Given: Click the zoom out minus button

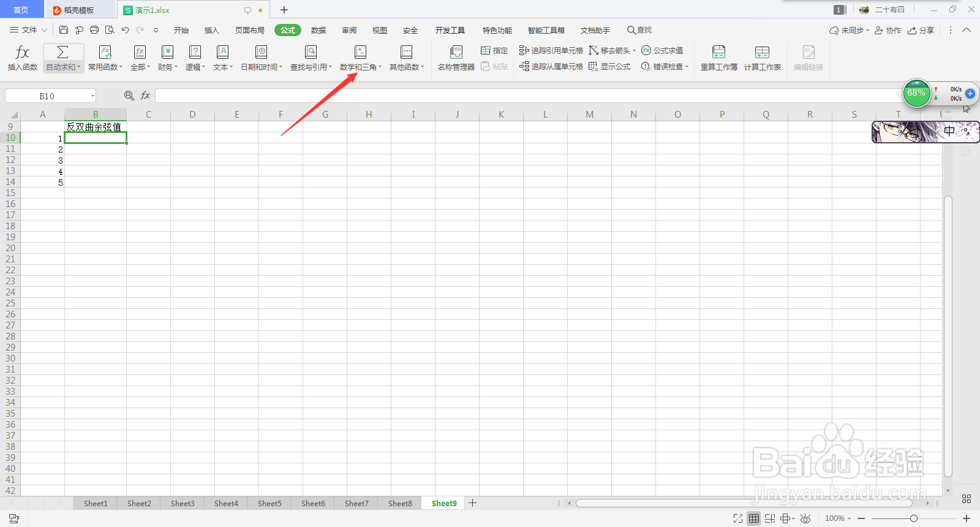Looking at the screenshot, I should pos(861,518).
